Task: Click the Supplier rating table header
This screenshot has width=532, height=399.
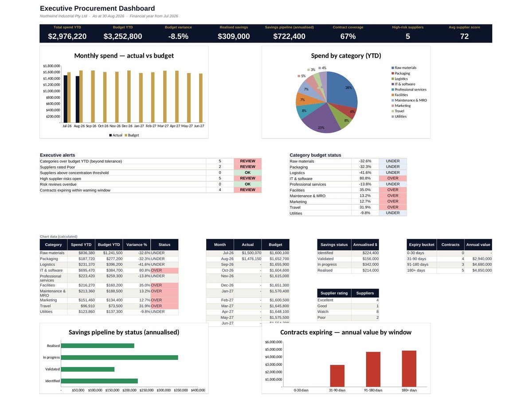Action: tap(334, 293)
